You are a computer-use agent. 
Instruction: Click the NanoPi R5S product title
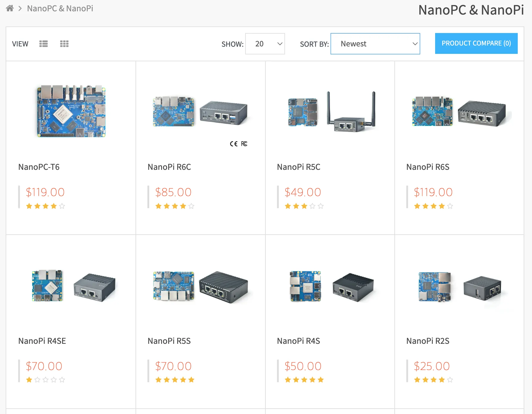click(x=169, y=341)
